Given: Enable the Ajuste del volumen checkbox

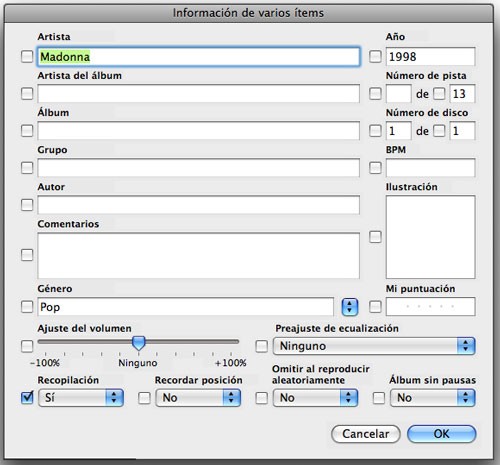Looking at the screenshot, I should (27, 346).
